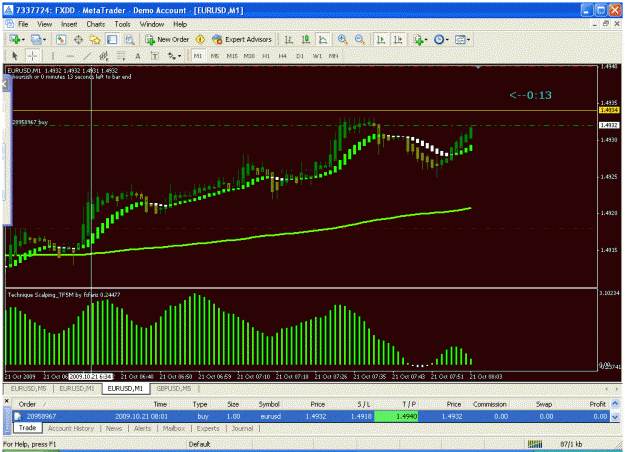Viewport: 625px width, 452px height.
Task: Open the File menu
Action: (x=23, y=24)
